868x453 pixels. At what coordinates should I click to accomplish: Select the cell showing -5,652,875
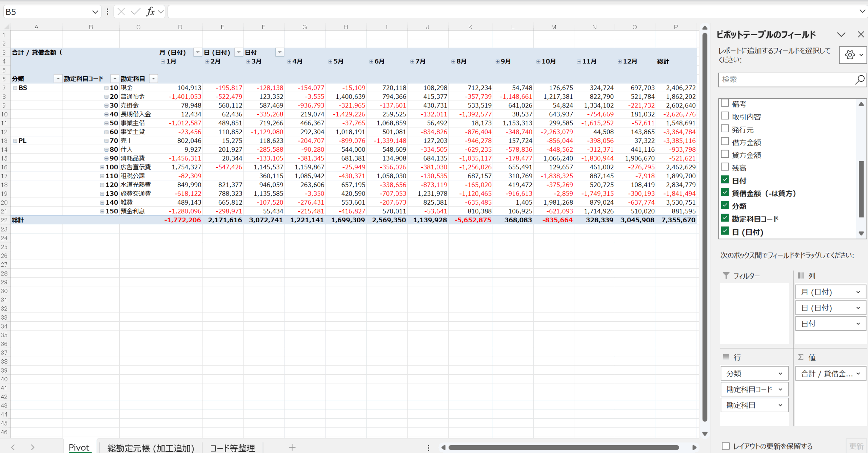coord(470,220)
